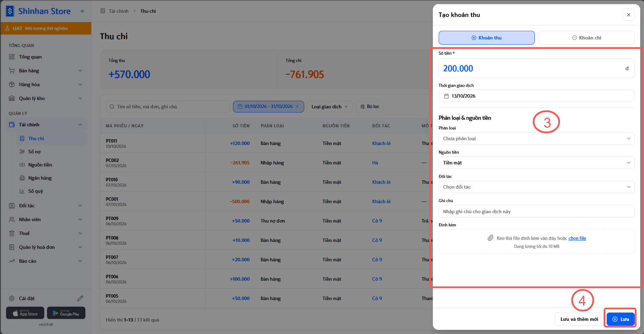The width and height of the screenshot is (644, 334).
Task: Select the Khoản thu tab
Action: click(486, 38)
